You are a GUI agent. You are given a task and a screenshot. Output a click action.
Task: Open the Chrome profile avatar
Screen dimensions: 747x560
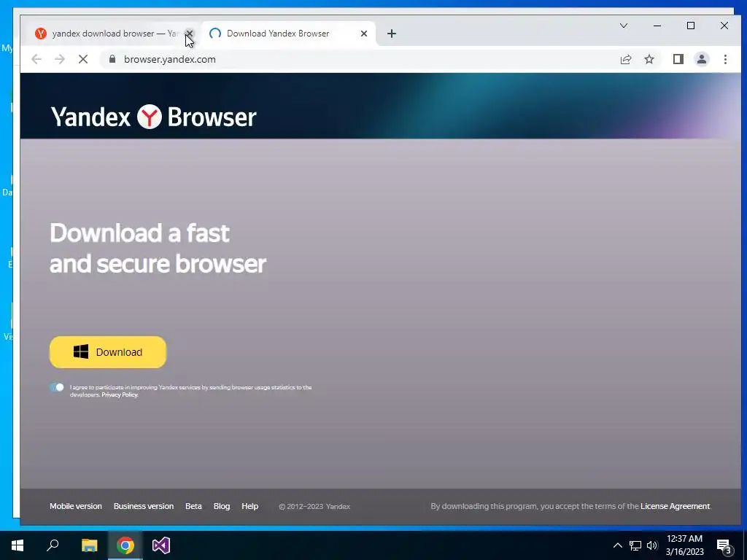pos(701,60)
